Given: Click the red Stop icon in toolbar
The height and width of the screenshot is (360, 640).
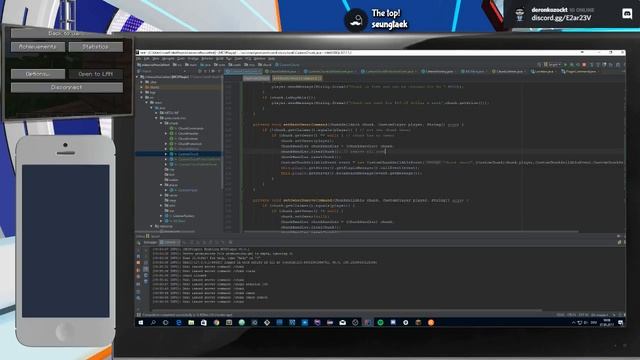Looking at the screenshot, I should 584,64.
